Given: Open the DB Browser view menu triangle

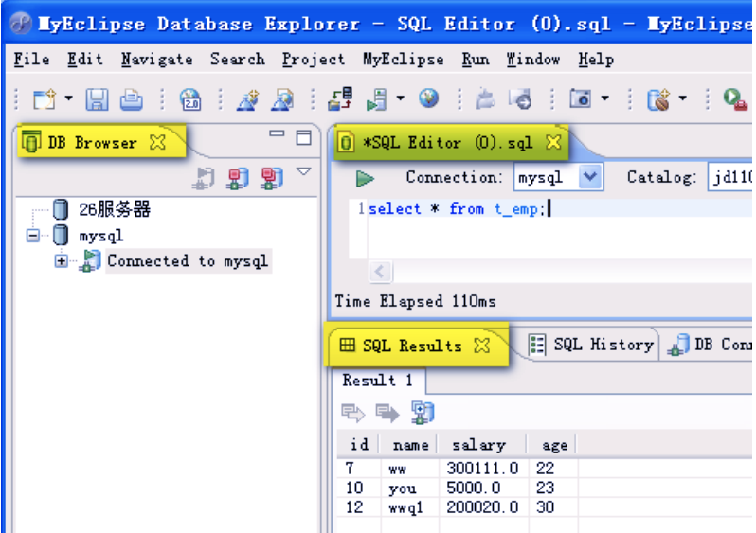Looking at the screenshot, I should tap(304, 171).
